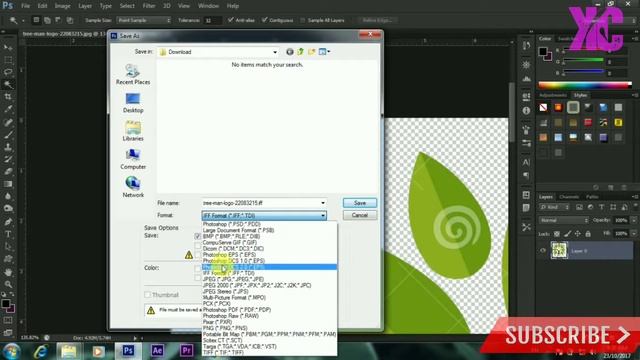
Task: Click foreground color swatch in toolbox
Action: click(5, 303)
